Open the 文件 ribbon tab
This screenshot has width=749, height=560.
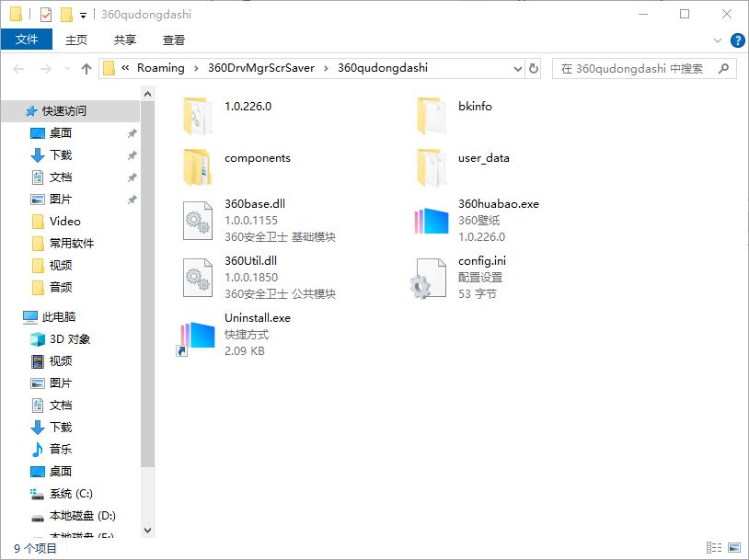(x=27, y=40)
